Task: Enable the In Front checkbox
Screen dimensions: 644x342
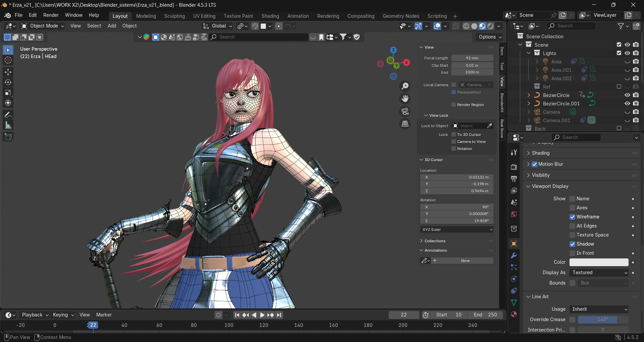Action: coord(573,253)
